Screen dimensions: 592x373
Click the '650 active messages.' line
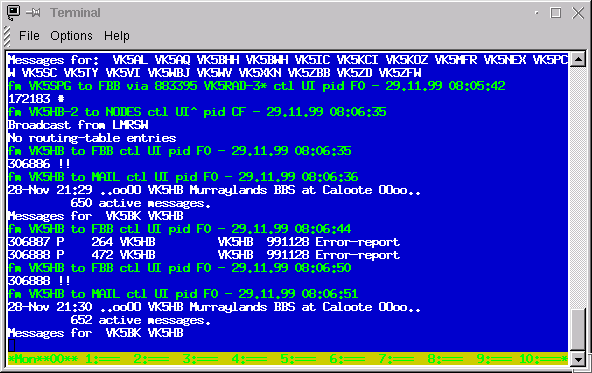coord(140,203)
